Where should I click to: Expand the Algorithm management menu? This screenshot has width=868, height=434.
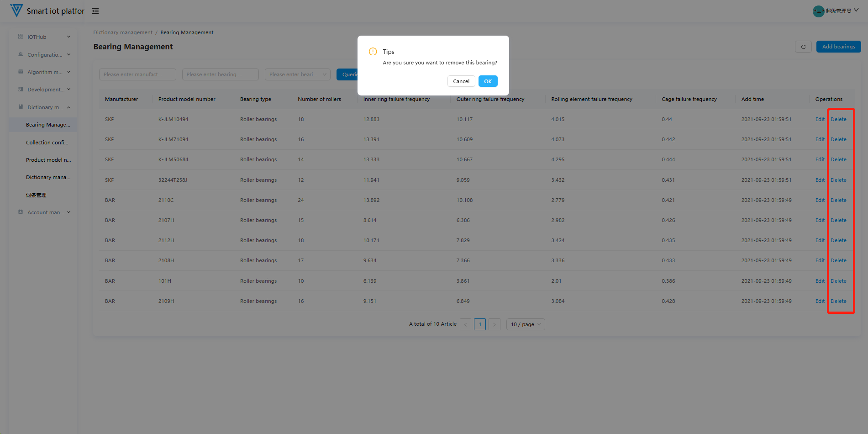pyautogui.click(x=69, y=72)
